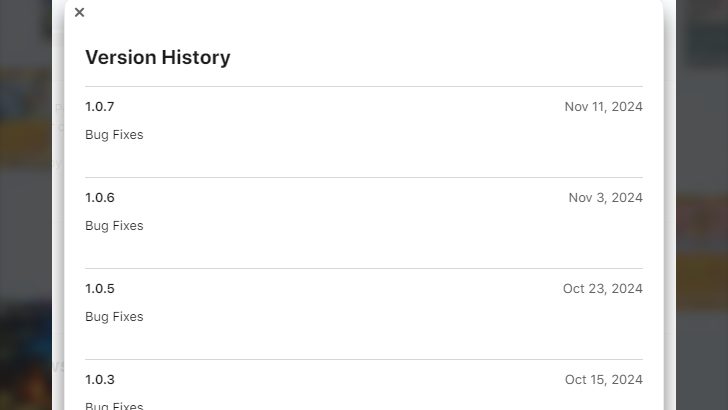
Task: Click the Oct 15, 2024 release date
Action: [x=603, y=380]
